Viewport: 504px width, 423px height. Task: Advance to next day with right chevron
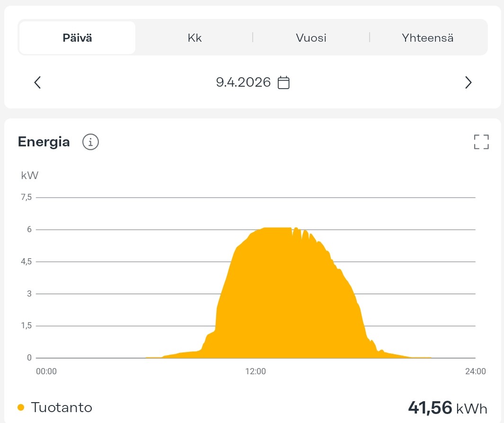pyautogui.click(x=468, y=83)
